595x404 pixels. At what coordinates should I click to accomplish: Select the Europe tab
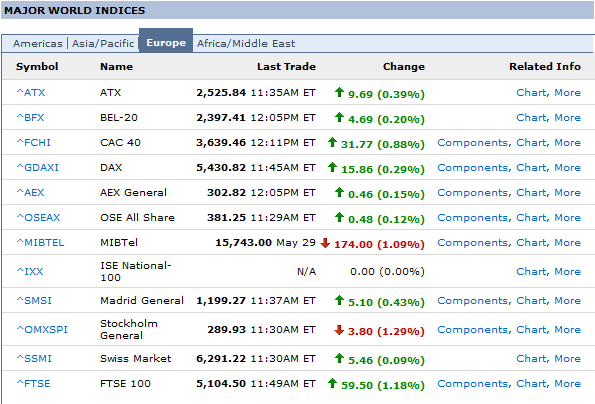(166, 42)
